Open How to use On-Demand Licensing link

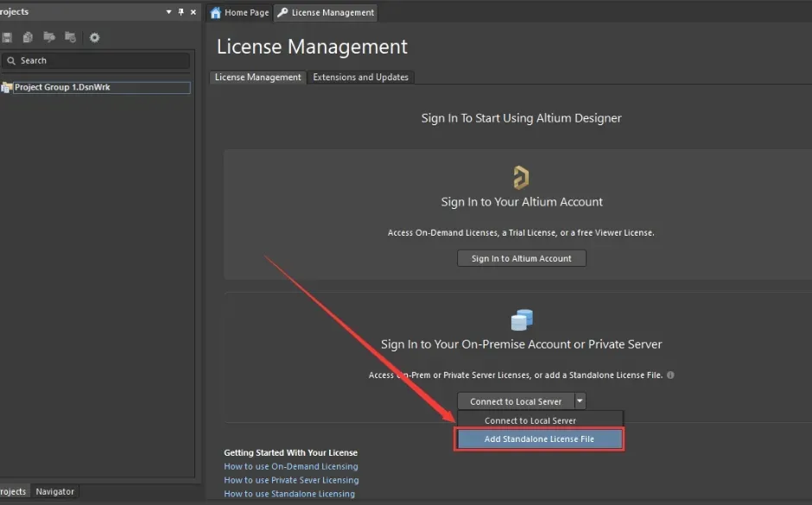(290, 466)
